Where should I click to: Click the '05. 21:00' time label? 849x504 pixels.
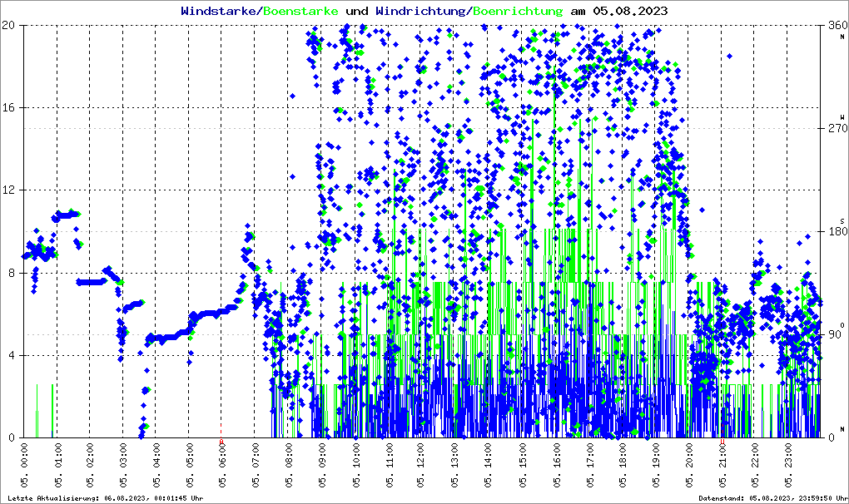[723, 465]
